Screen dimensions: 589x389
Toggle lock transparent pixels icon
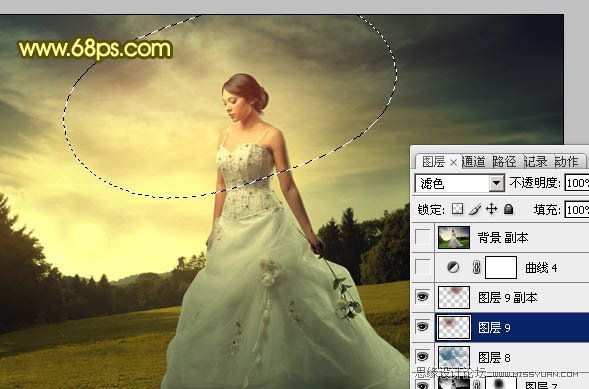click(x=457, y=209)
